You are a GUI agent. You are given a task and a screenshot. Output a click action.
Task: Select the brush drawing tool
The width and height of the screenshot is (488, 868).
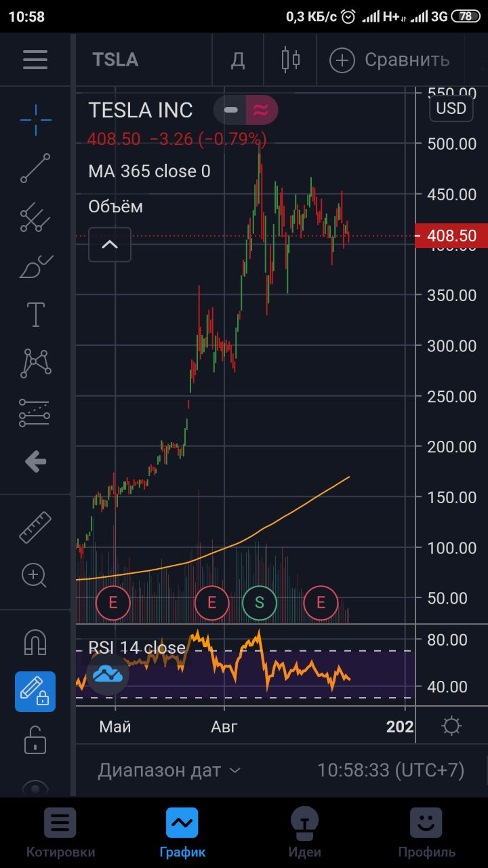35,266
